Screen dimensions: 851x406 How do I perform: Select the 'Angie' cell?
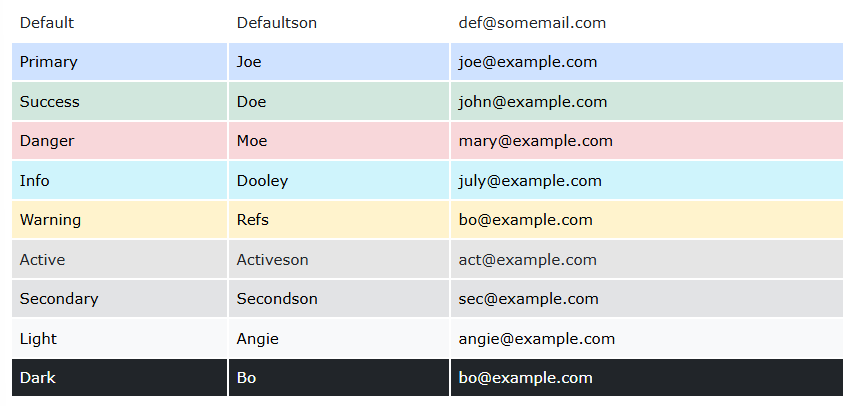pos(339,339)
